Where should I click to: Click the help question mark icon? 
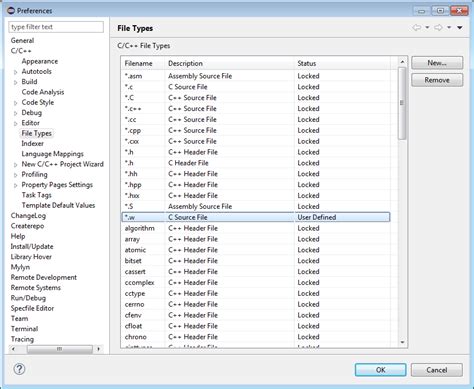(x=19, y=369)
